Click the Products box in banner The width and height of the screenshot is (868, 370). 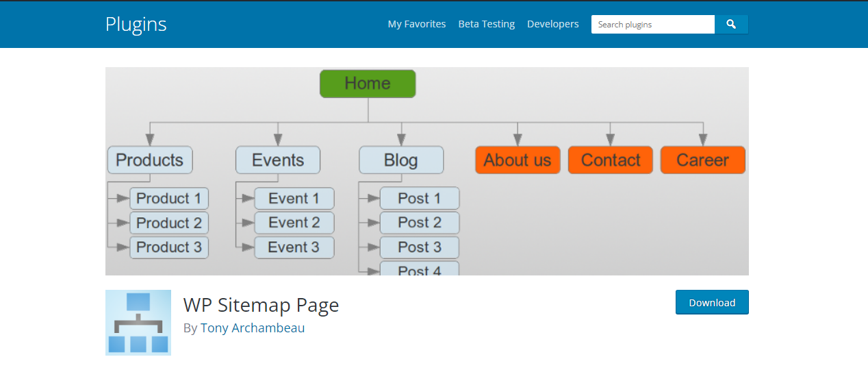pyautogui.click(x=150, y=160)
